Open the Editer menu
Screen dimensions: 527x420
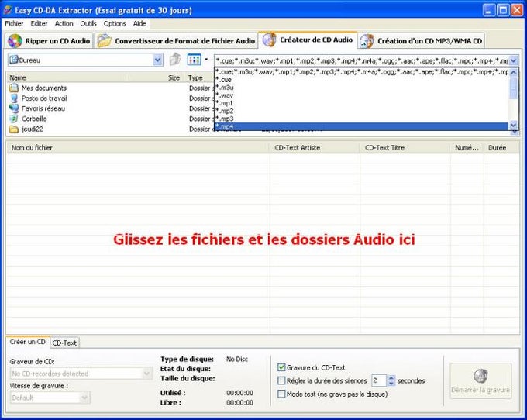pos(39,23)
